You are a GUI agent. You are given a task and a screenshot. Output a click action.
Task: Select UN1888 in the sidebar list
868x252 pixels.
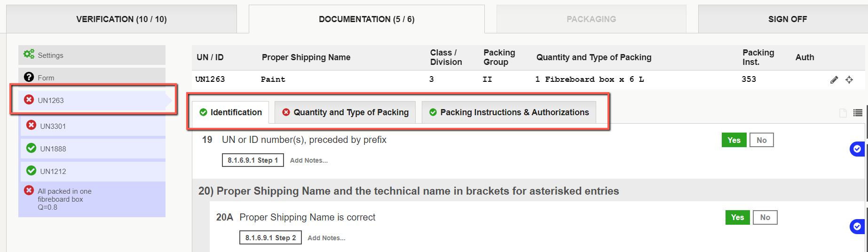click(93, 149)
